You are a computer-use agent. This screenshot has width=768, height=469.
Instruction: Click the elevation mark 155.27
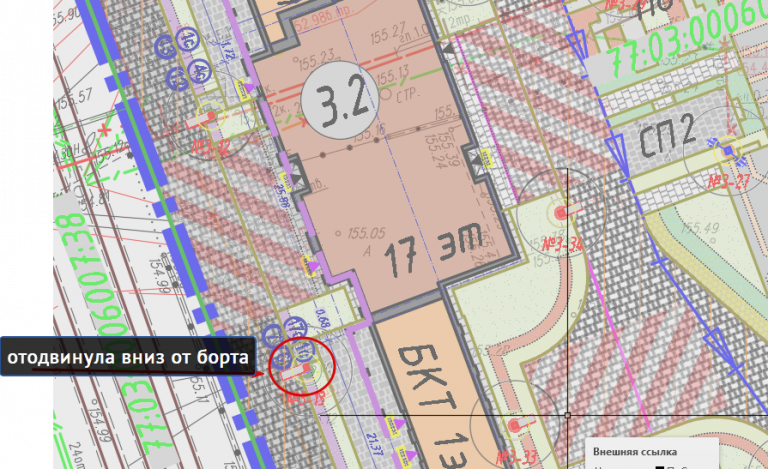[387, 34]
